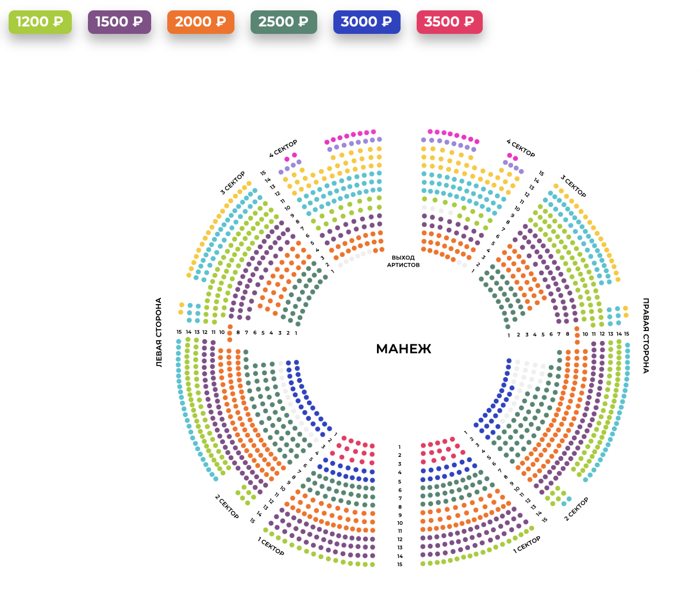Click the 2 СЕКТОР label at lower left

click(x=227, y=507)
